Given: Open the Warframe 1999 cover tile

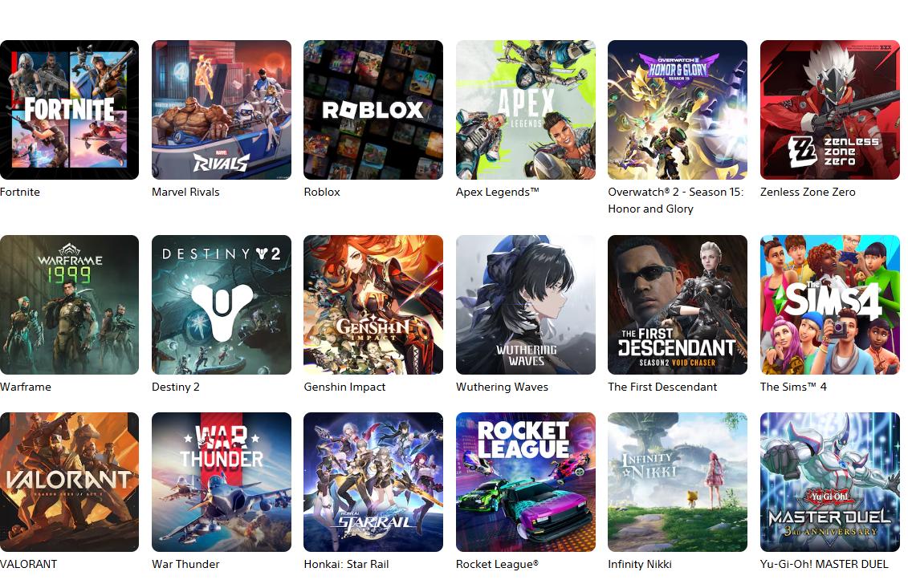Looking at the screenshot, I should 69,305.
